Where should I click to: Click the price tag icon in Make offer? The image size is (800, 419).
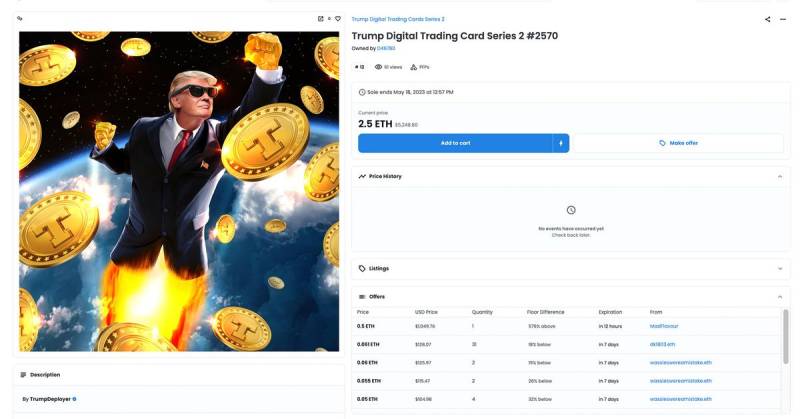pos(662,143)
